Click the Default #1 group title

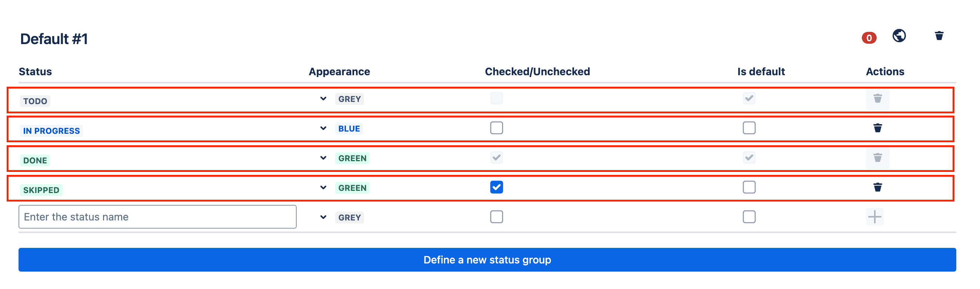tap(54, 39)
